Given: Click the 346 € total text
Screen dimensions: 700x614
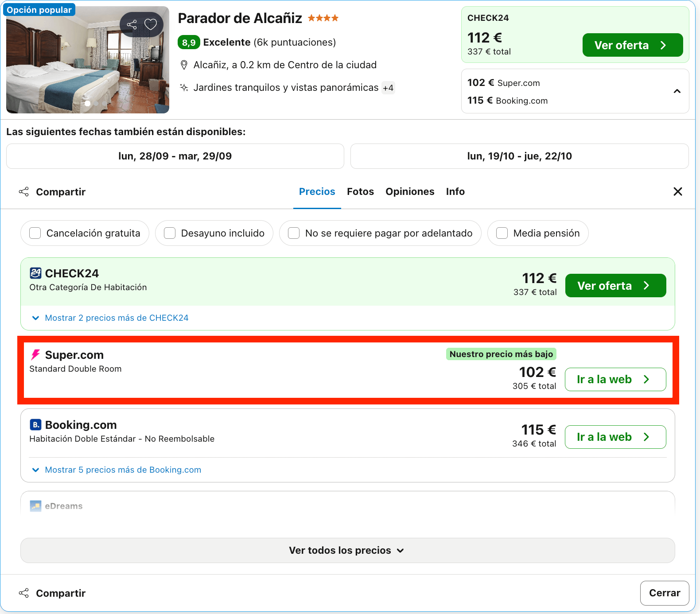Looking at the screenshot, I should (x=534, y=443).
